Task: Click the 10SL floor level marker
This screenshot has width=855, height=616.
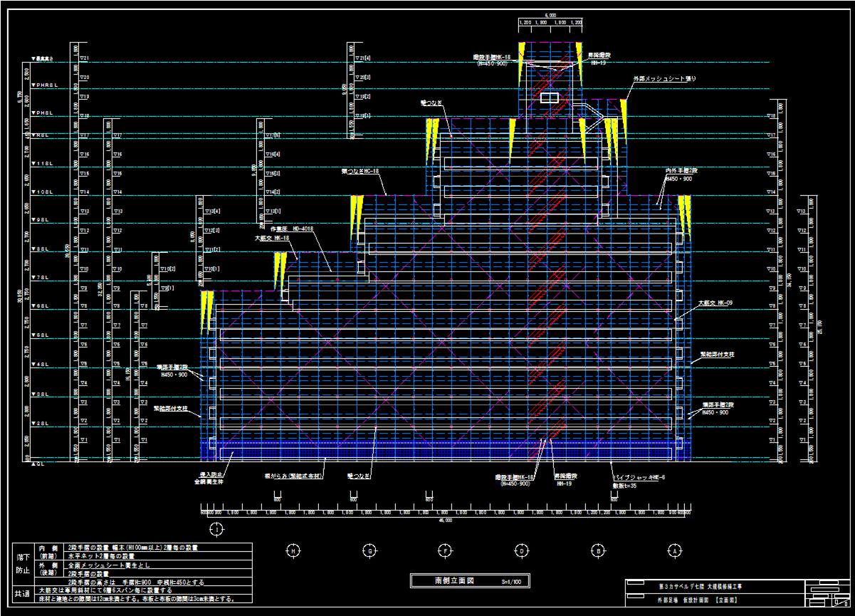Action: (43, 192)
